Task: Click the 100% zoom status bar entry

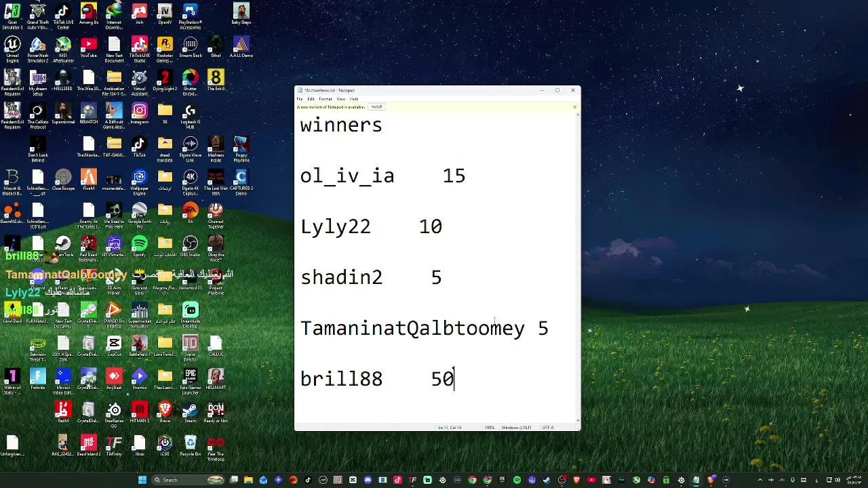Action: coord(489,428)
